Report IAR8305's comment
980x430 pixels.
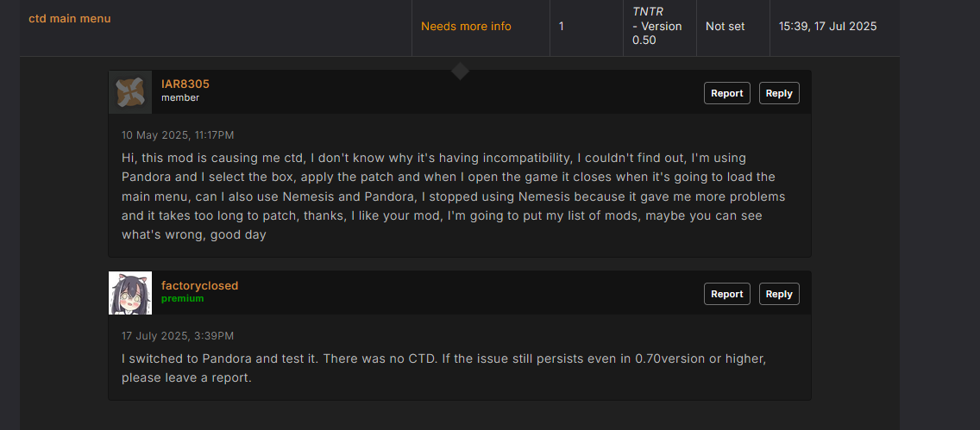[726, 93]
